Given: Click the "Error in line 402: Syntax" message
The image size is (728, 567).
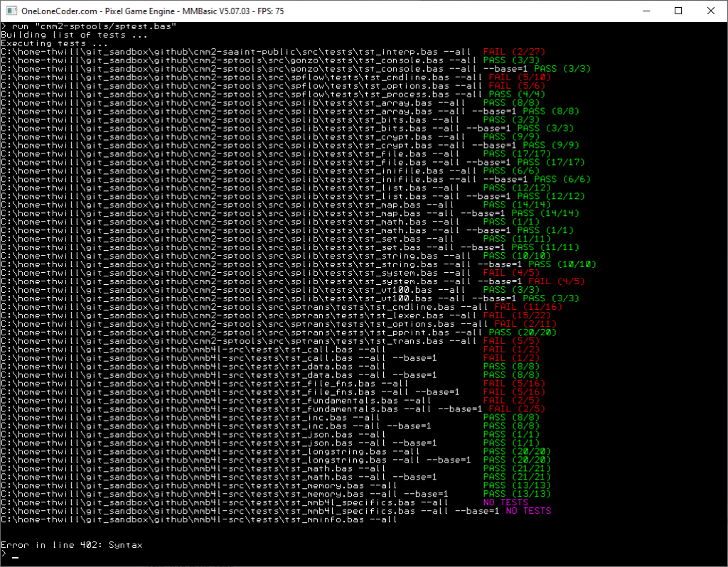Looking at the screenshot, I should pos(71,545).
